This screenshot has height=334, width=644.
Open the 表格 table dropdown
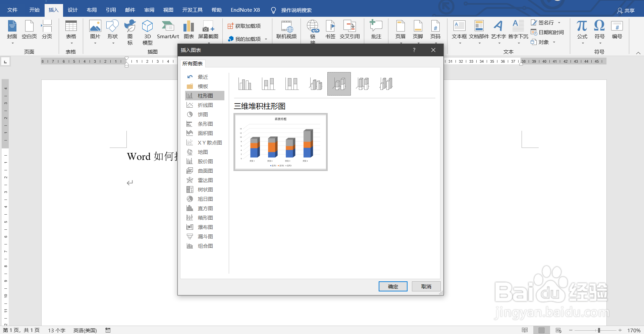[x=71, y=32]
